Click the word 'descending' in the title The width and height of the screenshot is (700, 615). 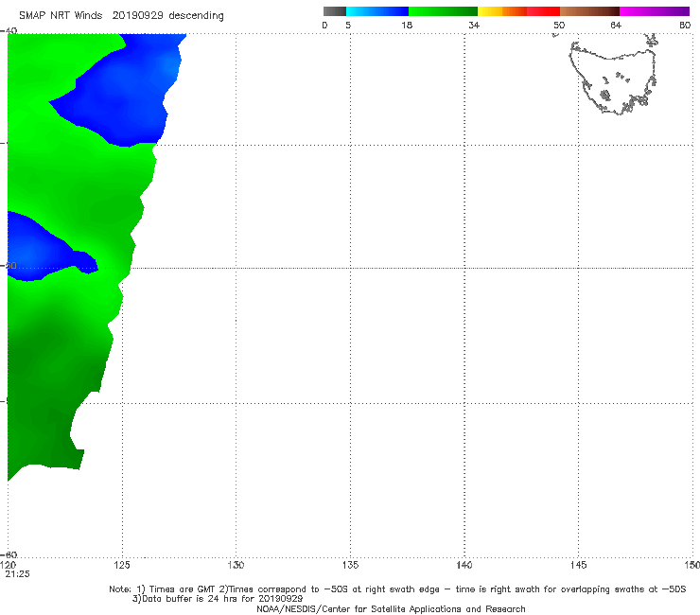point(197,16)
